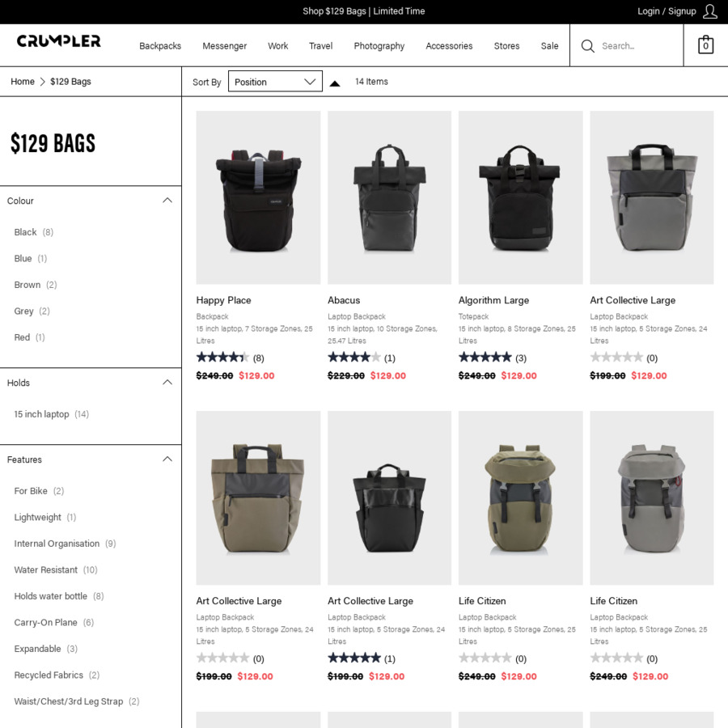Click the search magnifier icon
The height and width of the screenshot is (728, 728).
[587, 46]
